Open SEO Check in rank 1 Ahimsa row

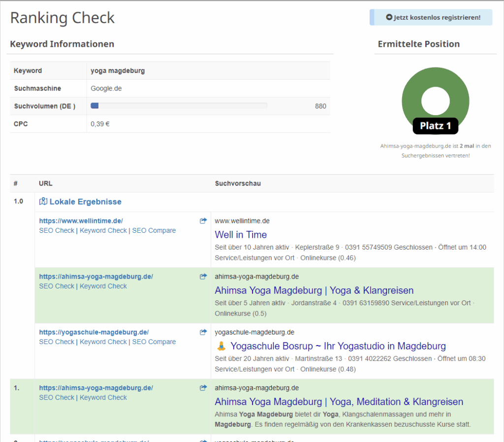[57, 398]
